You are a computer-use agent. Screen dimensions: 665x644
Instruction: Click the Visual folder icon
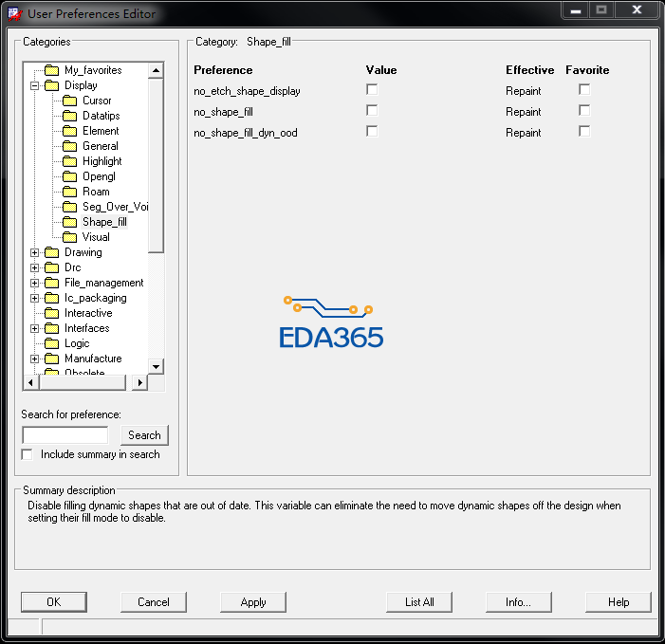[69, 237]
